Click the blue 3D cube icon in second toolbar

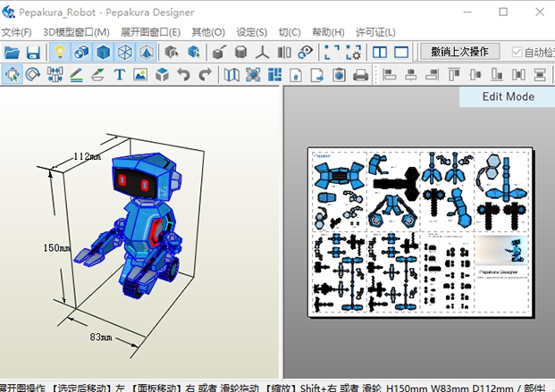coord(162,75)
